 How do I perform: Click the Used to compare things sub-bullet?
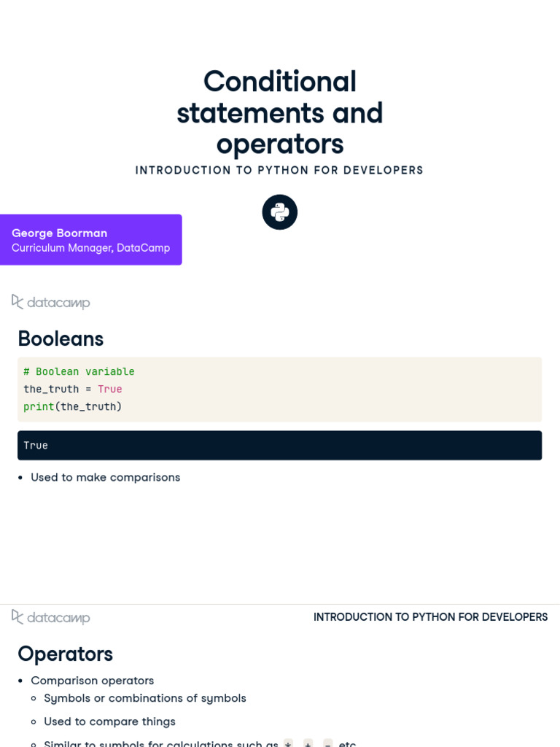(x=109, y=721)
